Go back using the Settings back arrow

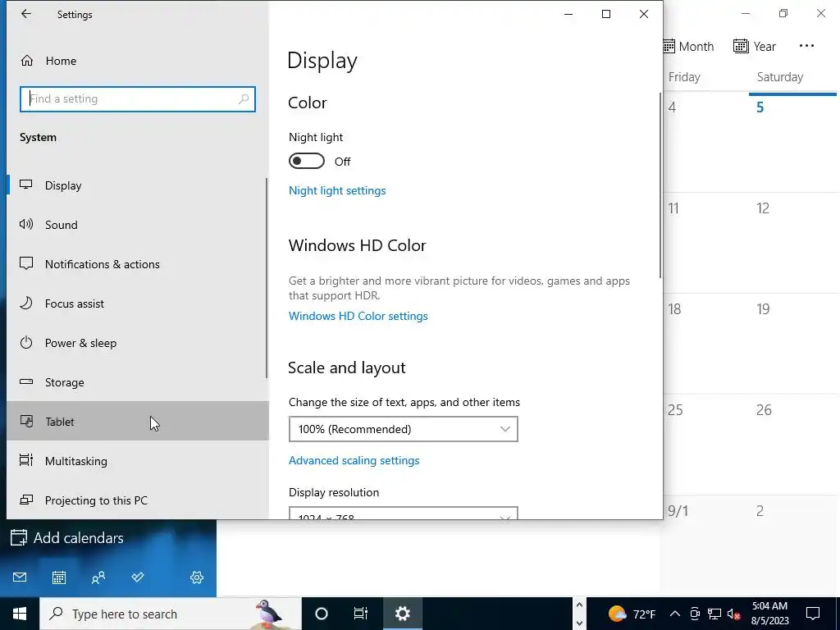[25, 15]
